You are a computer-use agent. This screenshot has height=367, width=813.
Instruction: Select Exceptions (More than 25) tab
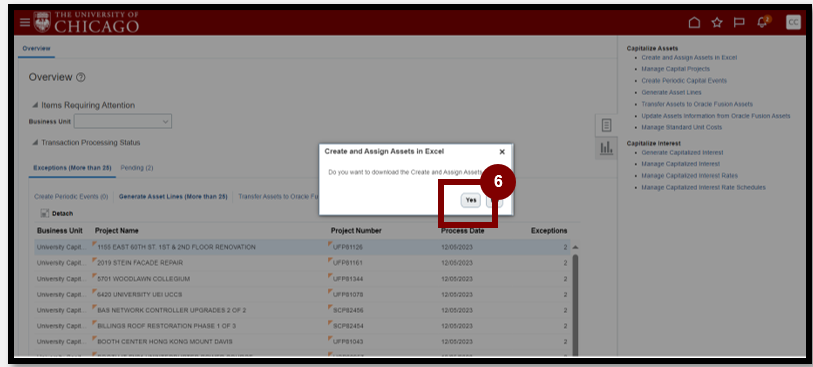(73, 168)
